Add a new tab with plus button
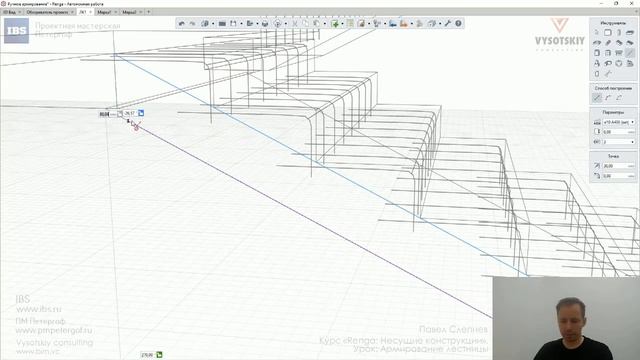This screenshot has width=640, height=360. 149,12
